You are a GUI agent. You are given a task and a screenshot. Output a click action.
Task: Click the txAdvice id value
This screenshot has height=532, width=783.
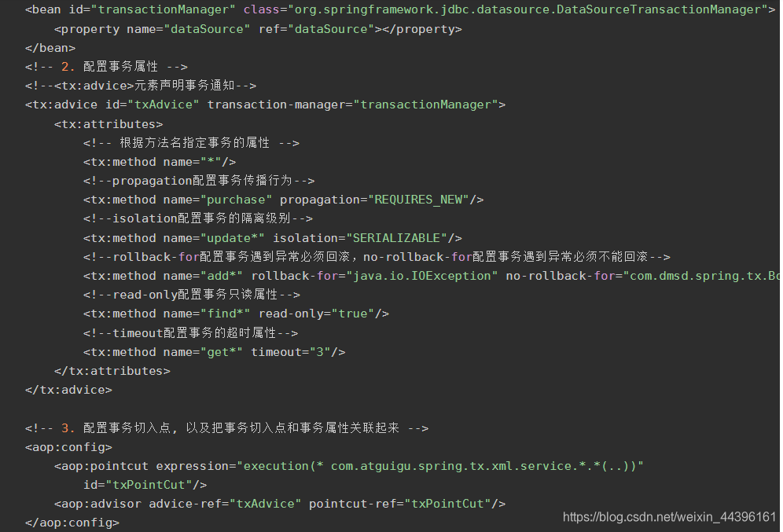click(164, 105)
